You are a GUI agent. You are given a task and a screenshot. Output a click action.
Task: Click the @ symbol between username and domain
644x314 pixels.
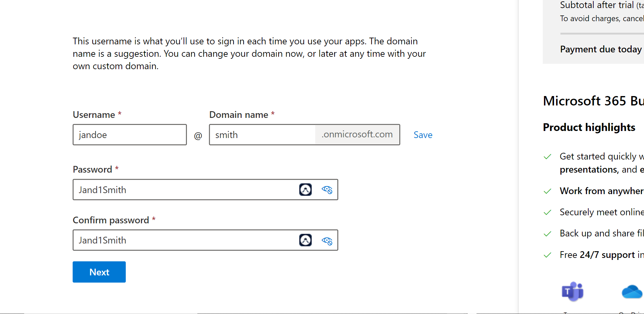(198, 136)
